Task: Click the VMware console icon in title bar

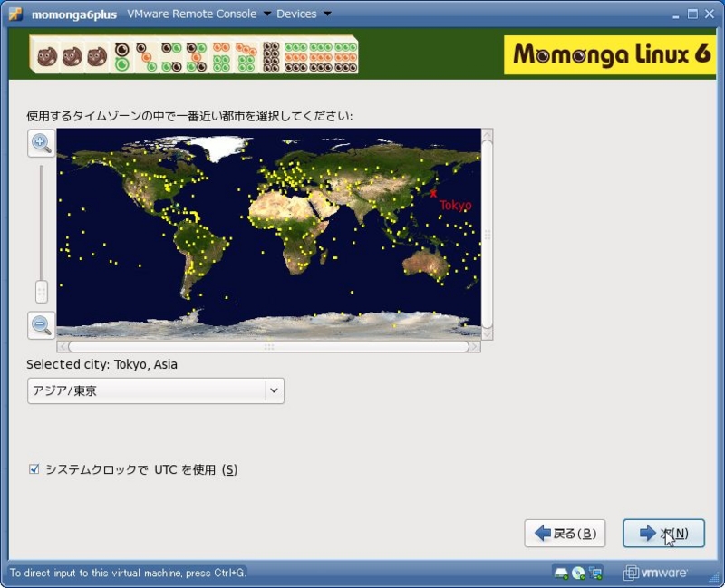Action: coord(16,14)
